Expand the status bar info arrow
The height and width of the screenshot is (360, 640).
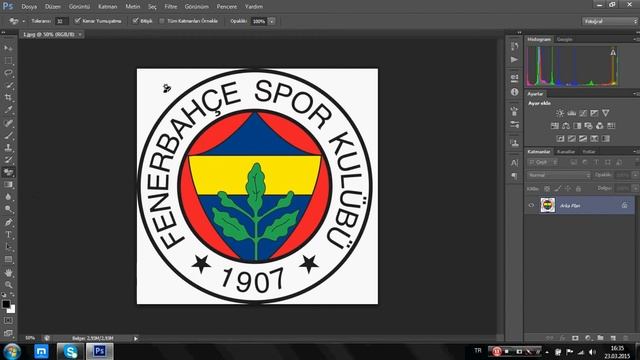point(136,338)
